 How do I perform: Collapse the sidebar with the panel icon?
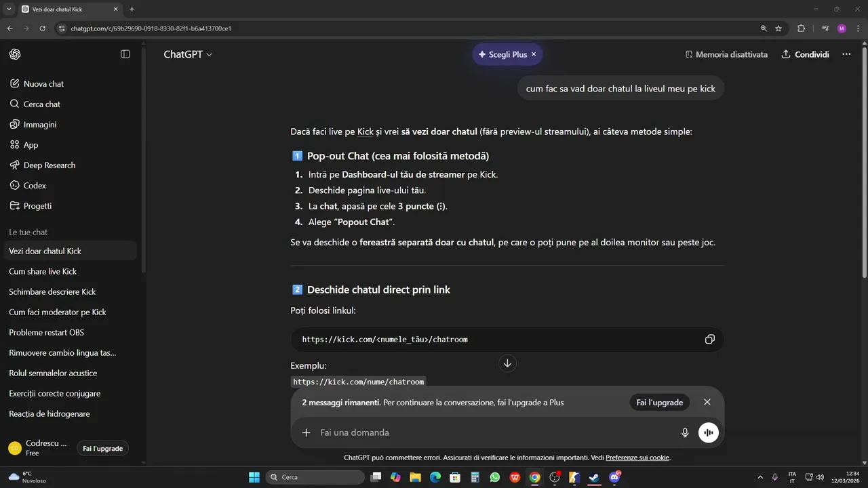[x=125, y=54]
